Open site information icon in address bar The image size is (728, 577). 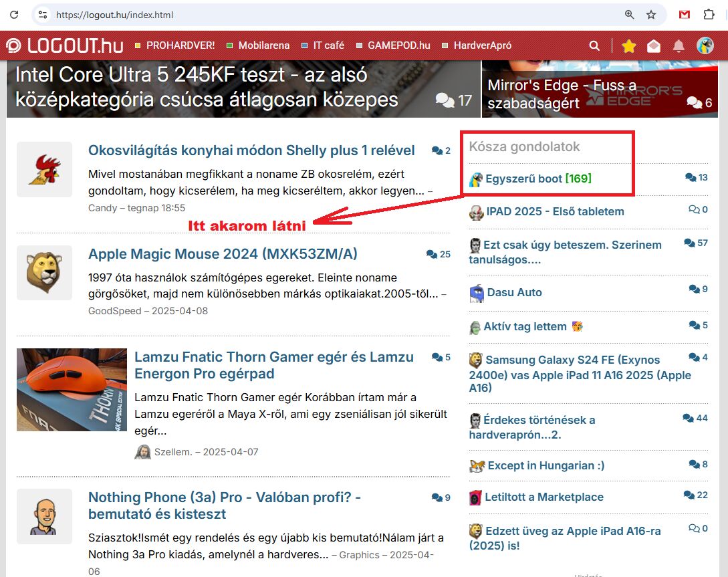tap(43, 15)
